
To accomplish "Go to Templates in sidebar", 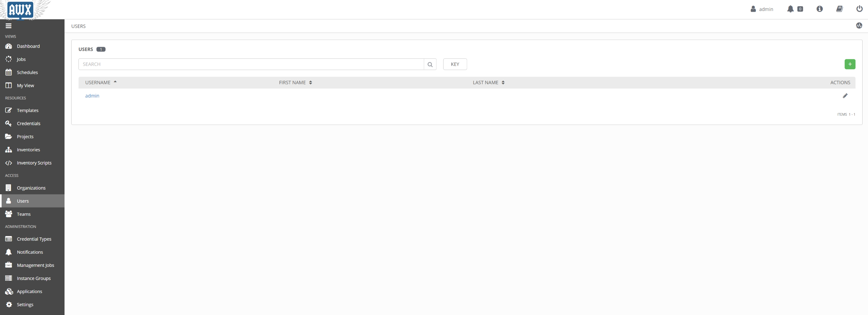I will pos(28,110).
